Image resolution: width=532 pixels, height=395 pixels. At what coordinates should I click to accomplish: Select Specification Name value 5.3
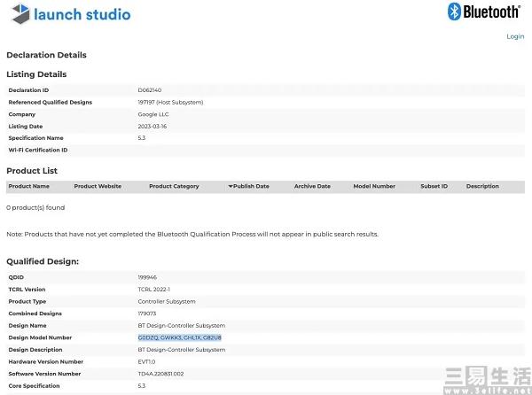click(x=142, y=138)
